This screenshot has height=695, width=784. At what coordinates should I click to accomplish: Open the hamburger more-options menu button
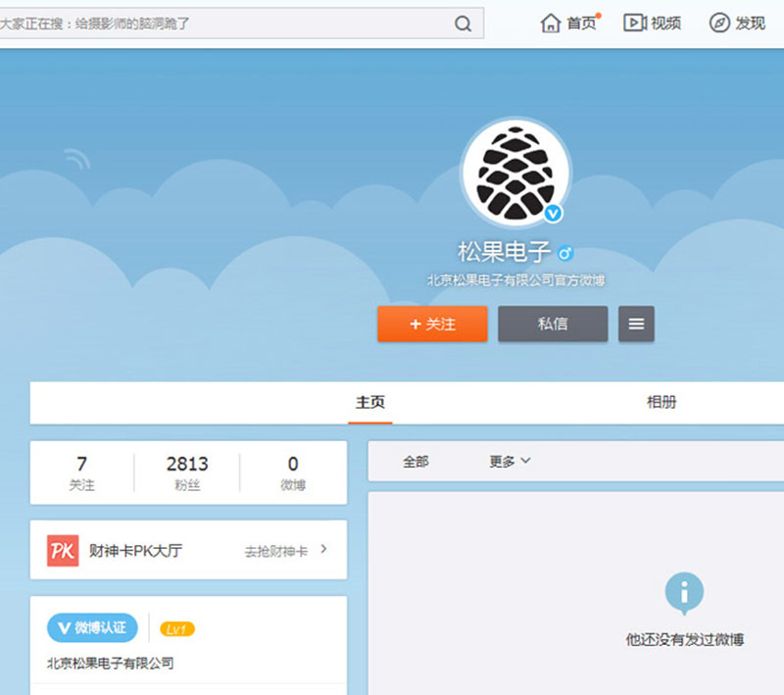click(636, 324)
